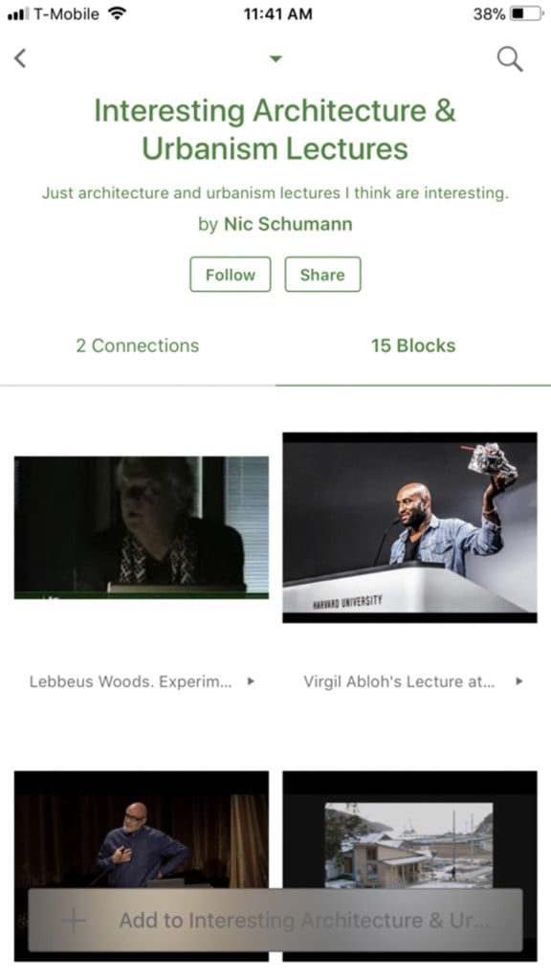
Task: Select the 15 Blocks tab
Action: tap(413, 345)
